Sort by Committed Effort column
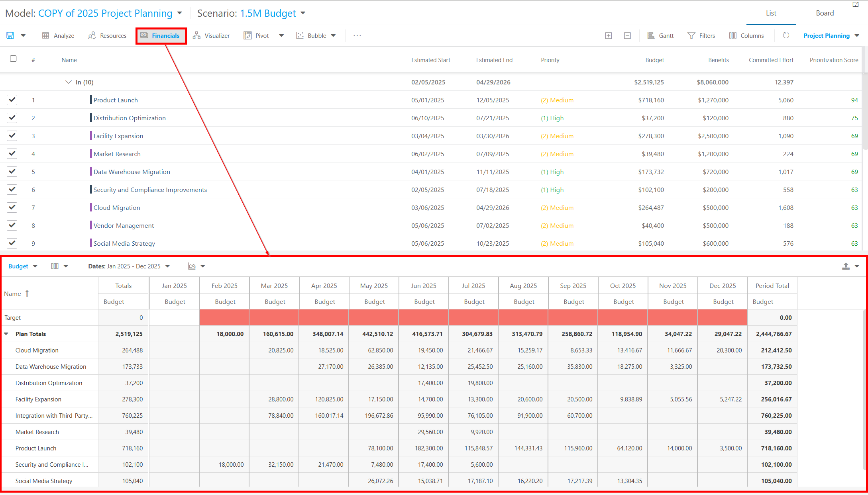Image resolution: width=868 pixels, height=495 pixels. pyautogui.click(x=771, y=60)
